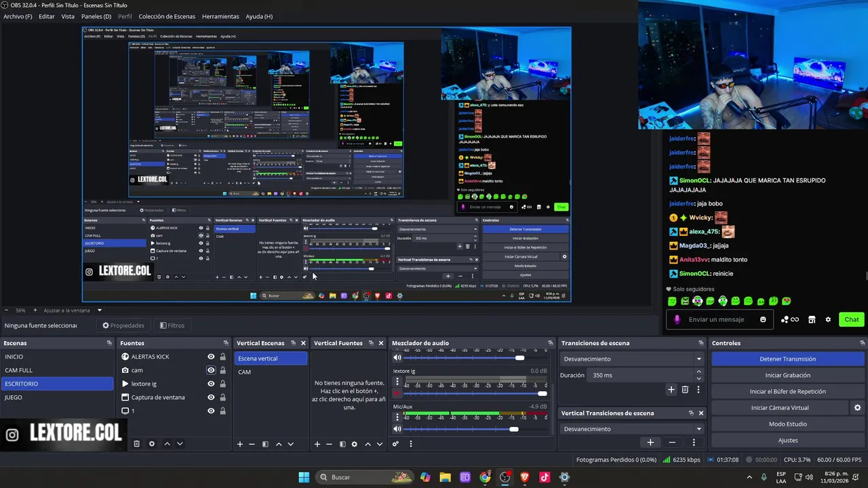This screenshot has width=868, height=488.
Task: Select JUEGO scene in Escenas list
Action: click(x=57, y=397)
